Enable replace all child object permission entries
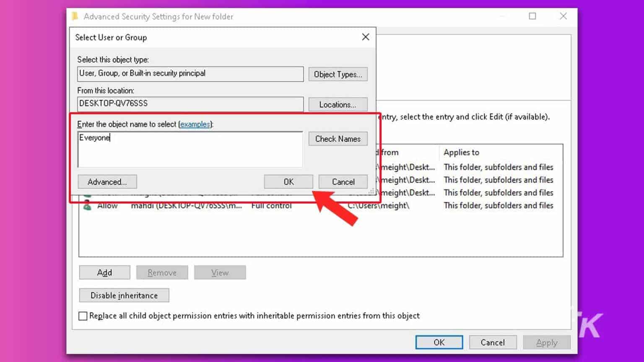Viewport: 644px width, 362px height. (83, 316)
